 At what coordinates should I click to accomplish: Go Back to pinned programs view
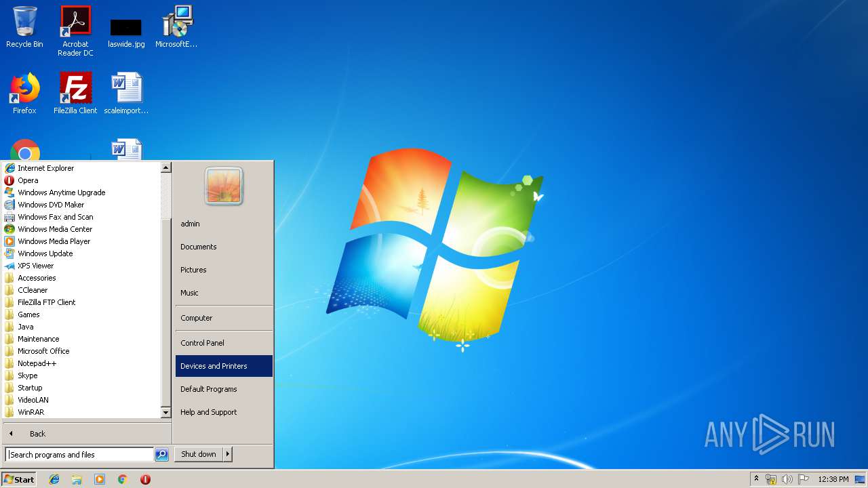87,434
